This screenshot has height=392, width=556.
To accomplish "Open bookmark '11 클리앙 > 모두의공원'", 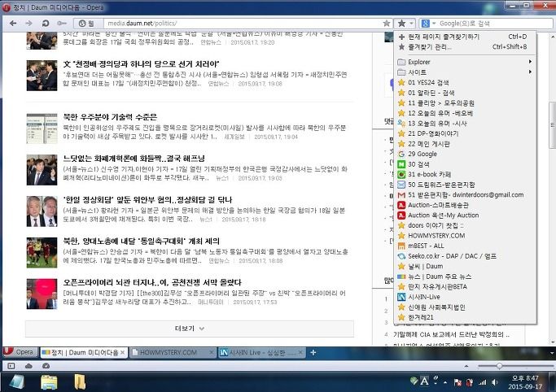I will click(x=465, y=103).
